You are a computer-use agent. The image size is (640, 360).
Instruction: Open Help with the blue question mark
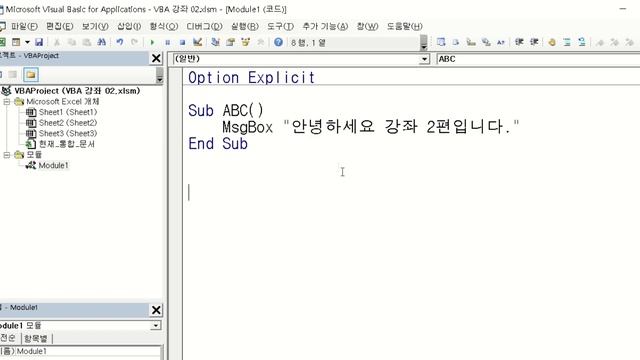point(278,42)
